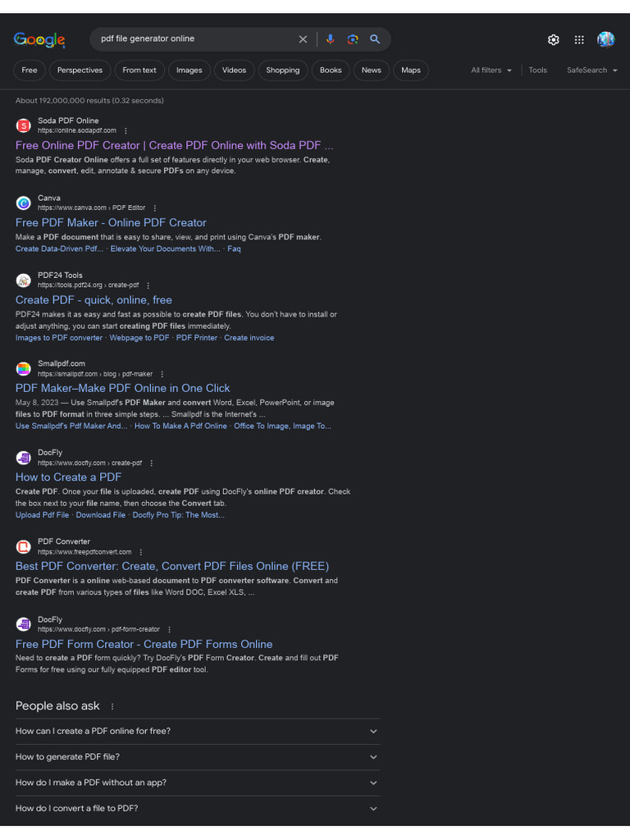Open the About this result menu for Soda PDF
630x840 pixels.
(x=126, y=131)
